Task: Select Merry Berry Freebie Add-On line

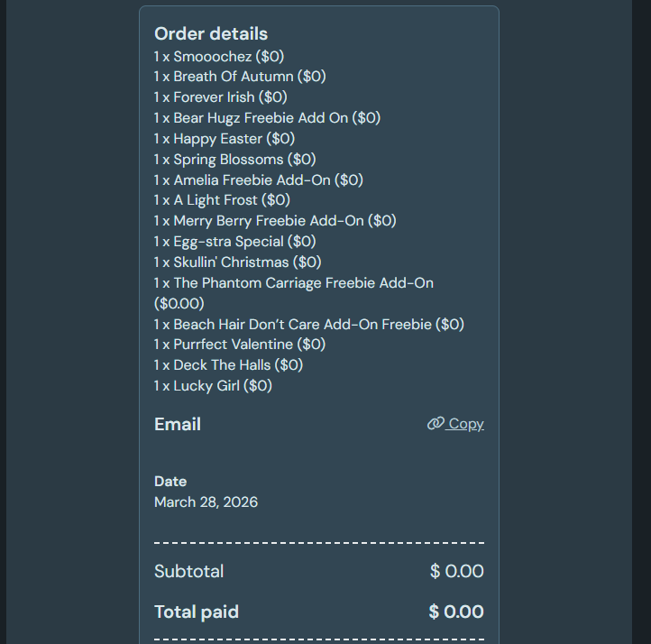Action: click(x=275, y=221)
